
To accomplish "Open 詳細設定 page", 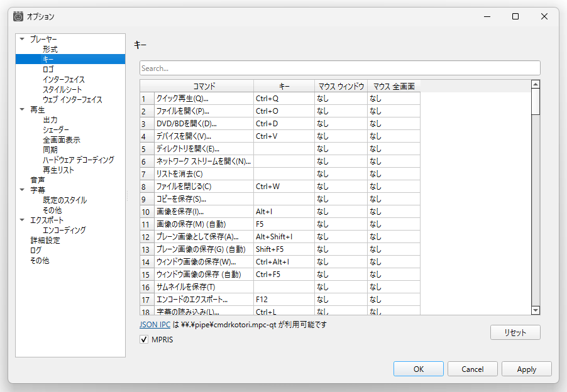I will pyautogui.click(x=45, y=240).
